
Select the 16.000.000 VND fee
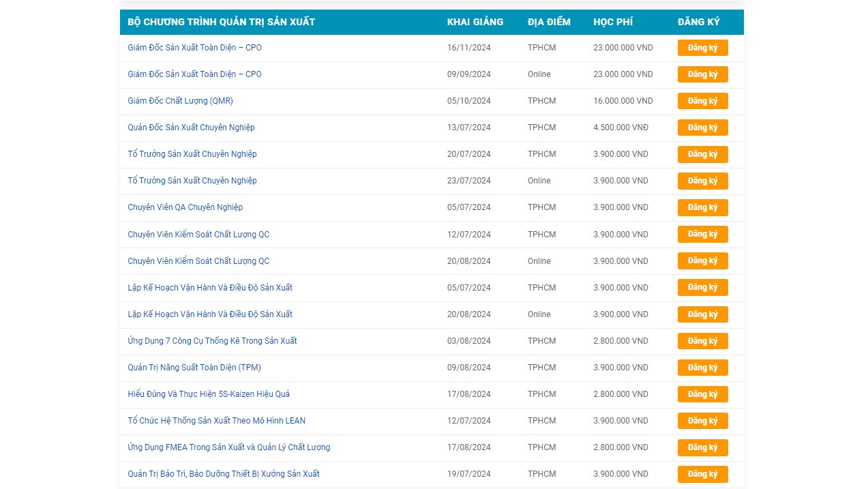pyautogui.click(x=623, y=101)
